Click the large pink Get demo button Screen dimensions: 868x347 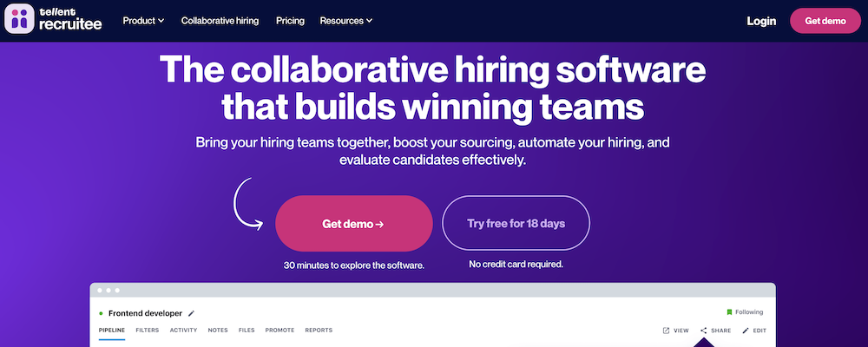pyautogui.click(x=354, y=224)
